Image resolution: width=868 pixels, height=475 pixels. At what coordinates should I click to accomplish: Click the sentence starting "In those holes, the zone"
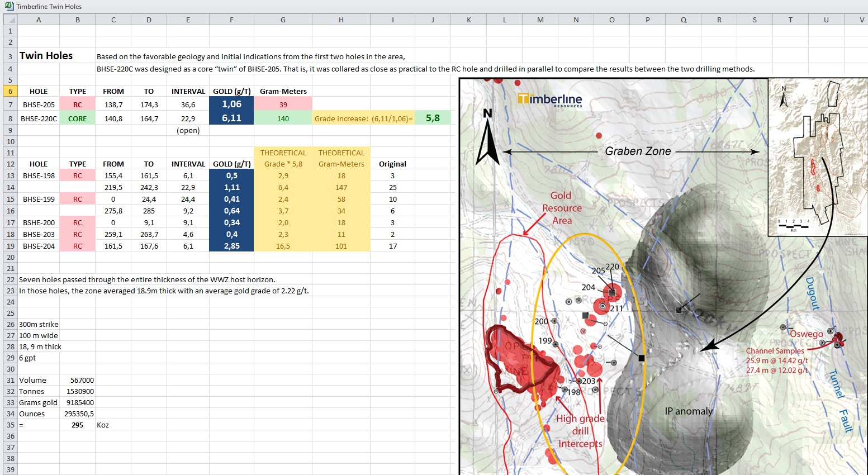[164, 291]
